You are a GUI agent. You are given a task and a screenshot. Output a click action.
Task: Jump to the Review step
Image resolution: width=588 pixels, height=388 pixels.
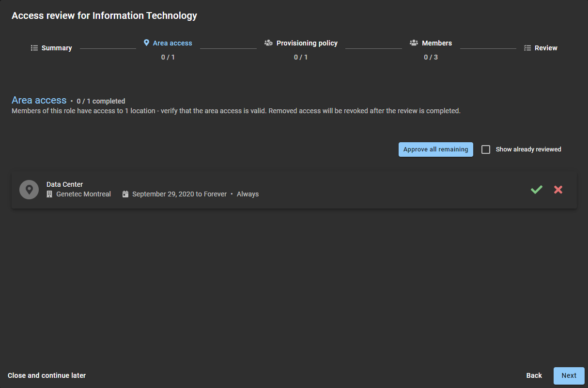(x=546, y=48)
